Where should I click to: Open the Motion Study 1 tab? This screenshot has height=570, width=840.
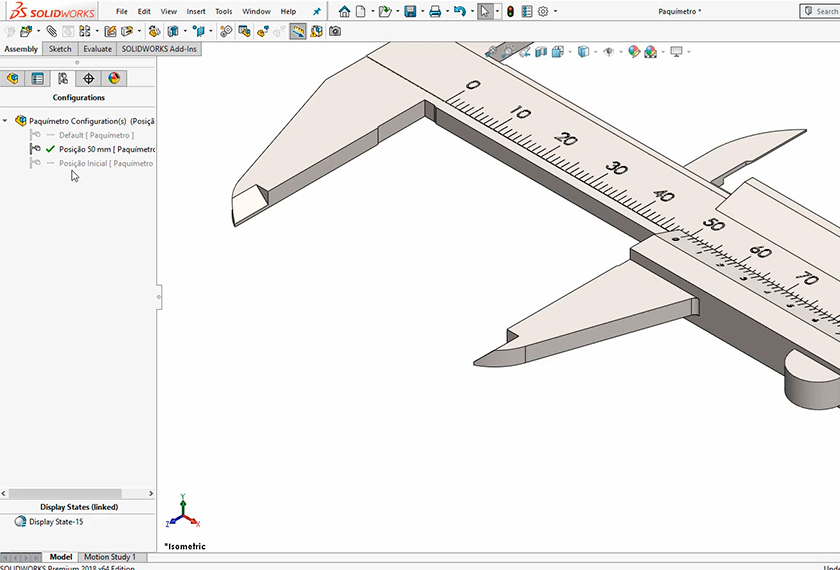(109, 557)
